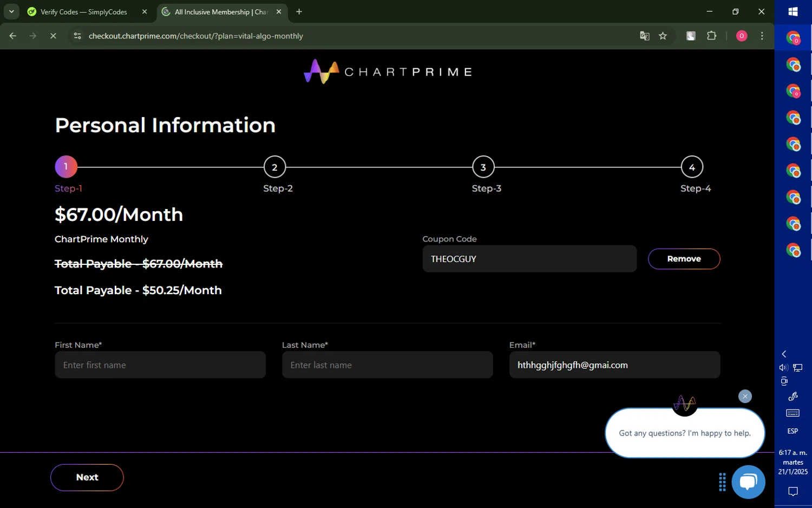Minimize the Chrome window
The image size is (812, 508).
click(710, 11)
